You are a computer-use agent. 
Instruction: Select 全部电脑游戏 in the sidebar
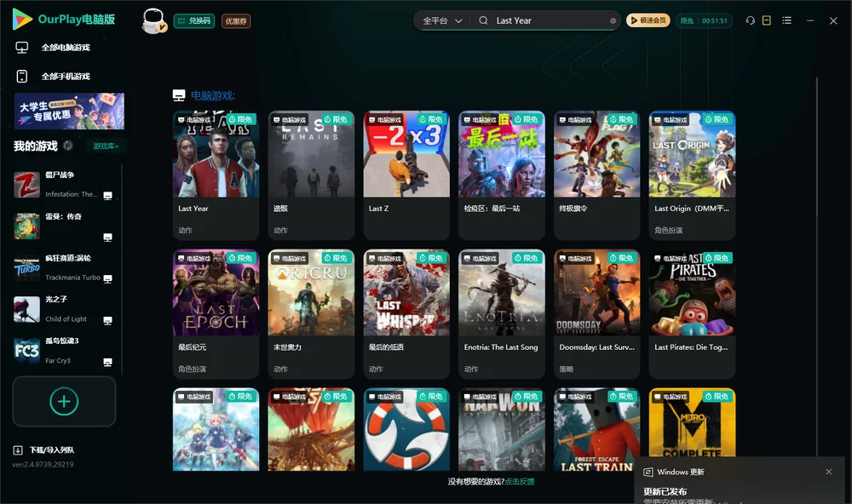(x=53, y=48)
